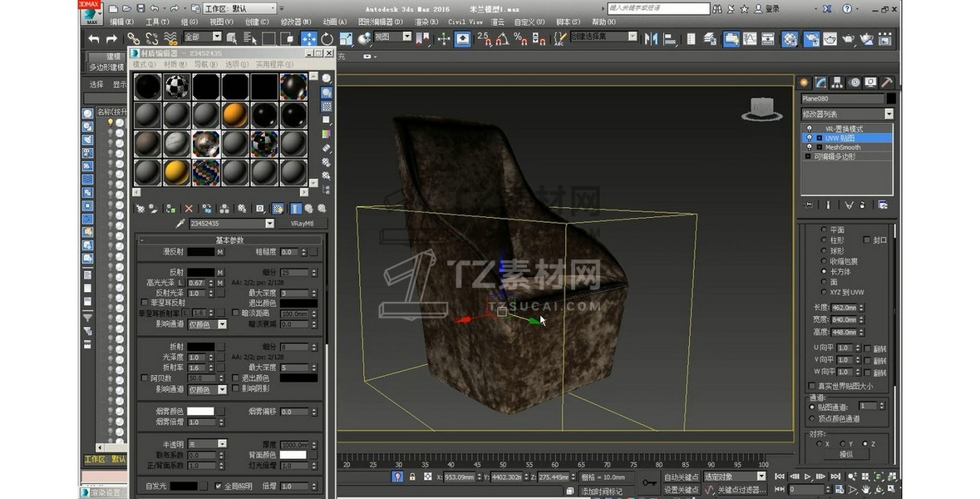Open the 渲染(R) menu
980x499 pixels.
tap(426, 22)
